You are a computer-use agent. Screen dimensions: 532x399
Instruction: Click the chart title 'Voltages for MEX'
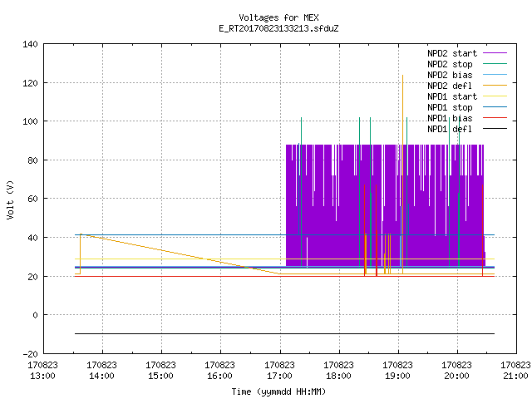coord(278,17)
